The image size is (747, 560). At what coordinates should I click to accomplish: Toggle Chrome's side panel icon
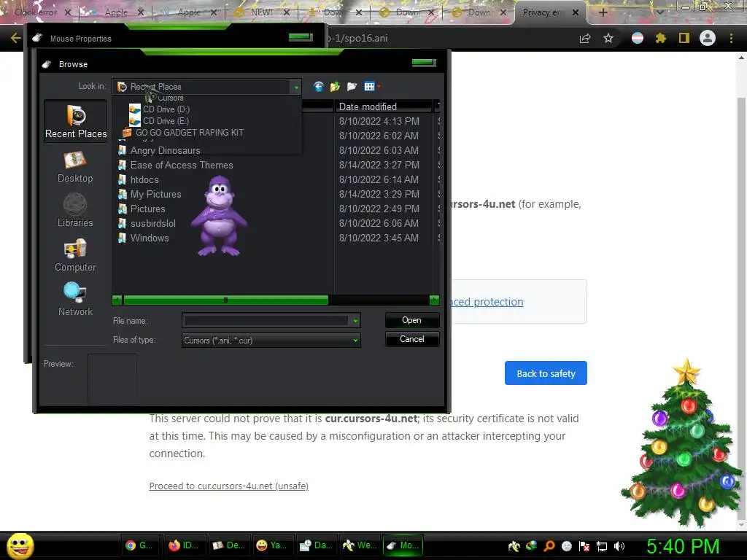(684, 38)
